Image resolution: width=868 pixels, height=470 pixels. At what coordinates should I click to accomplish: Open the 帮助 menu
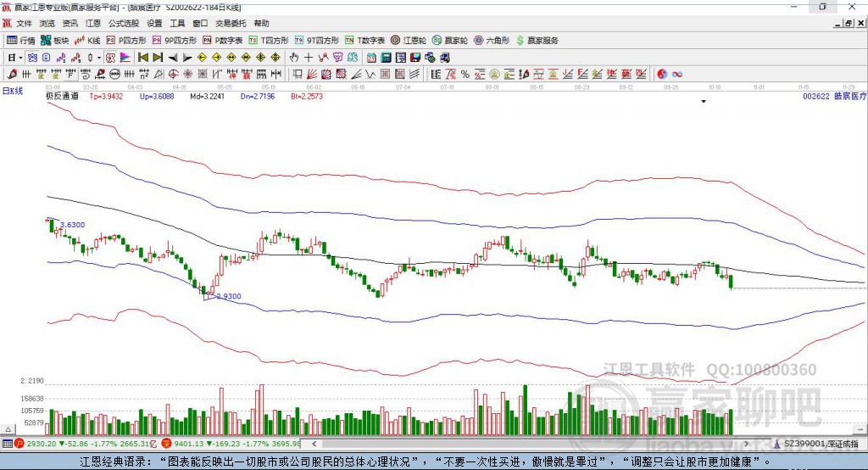click(261, 23)
